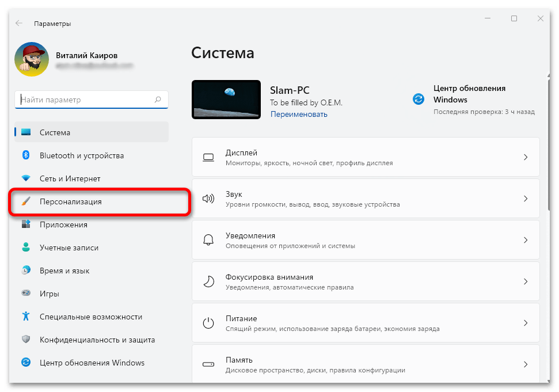Click the Windows Update icon in sidebar
Screen dimensions: 559x392
pyautogui.click(x=26, y=363)
